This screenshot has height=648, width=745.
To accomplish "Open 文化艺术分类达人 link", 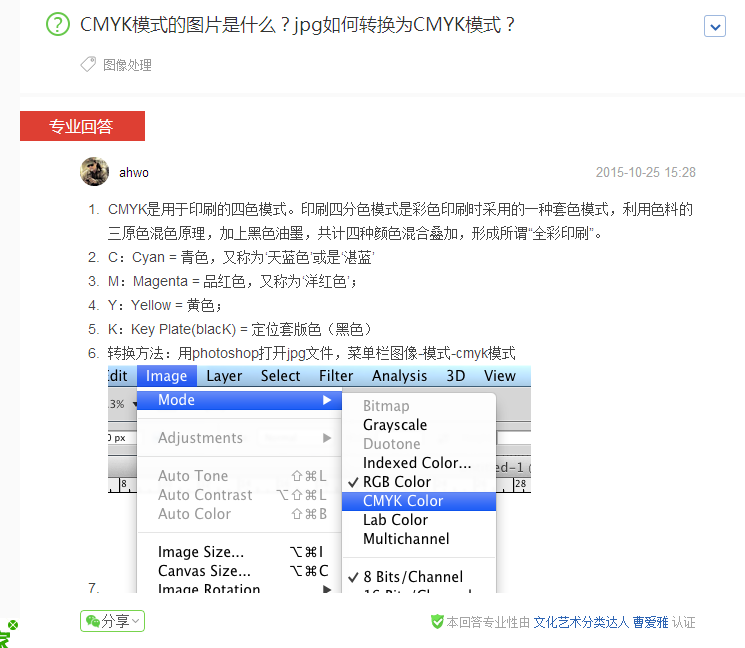I will 581,622.
